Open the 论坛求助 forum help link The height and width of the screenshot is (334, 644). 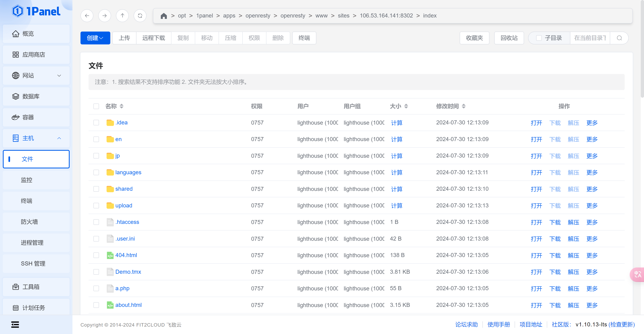coord(466,325)
